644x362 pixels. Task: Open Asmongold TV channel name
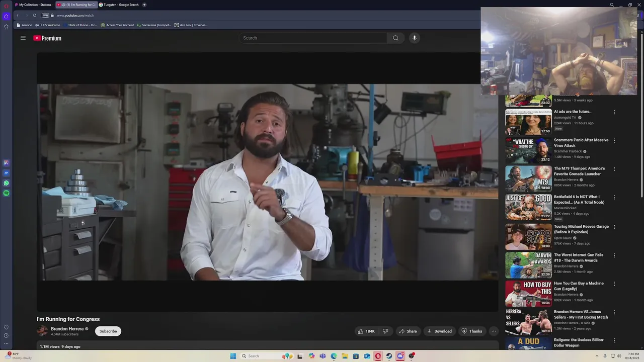[565, 118]
